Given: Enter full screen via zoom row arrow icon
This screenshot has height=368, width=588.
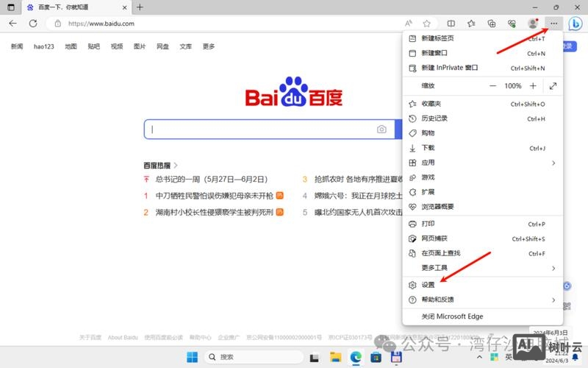Looking at the screenshot, I should (x=553, y=85).
